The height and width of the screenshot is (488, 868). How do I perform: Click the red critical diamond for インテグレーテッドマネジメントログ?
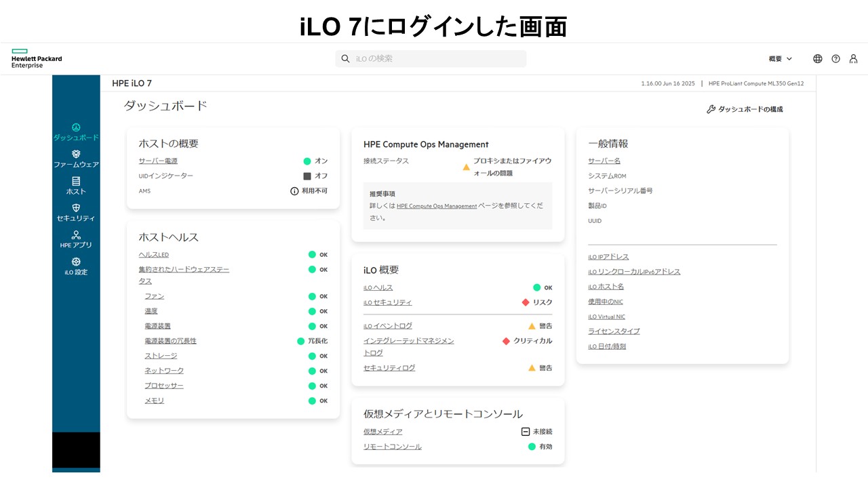(506, 341)
